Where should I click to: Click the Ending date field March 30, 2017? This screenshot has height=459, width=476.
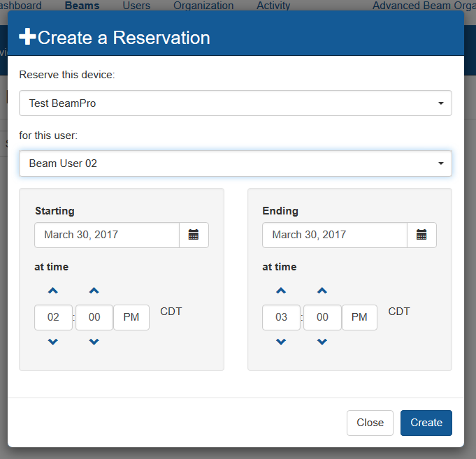[x=335, y=235]
